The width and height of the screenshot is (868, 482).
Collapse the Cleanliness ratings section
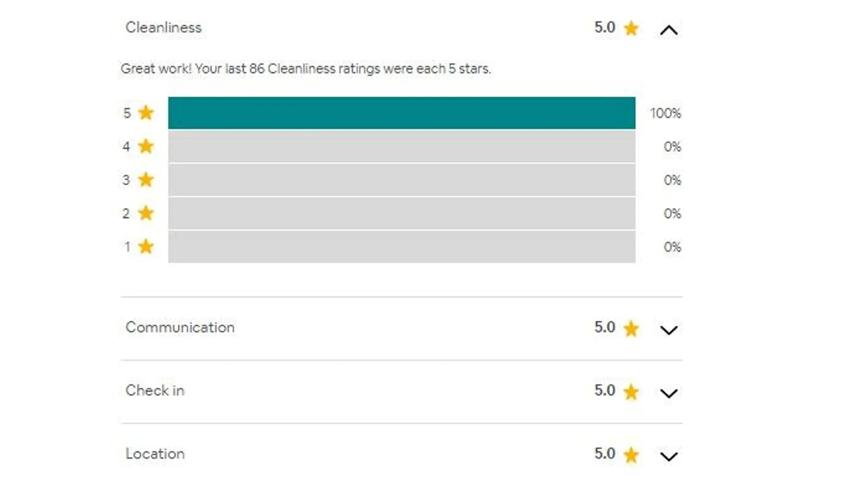668,30
